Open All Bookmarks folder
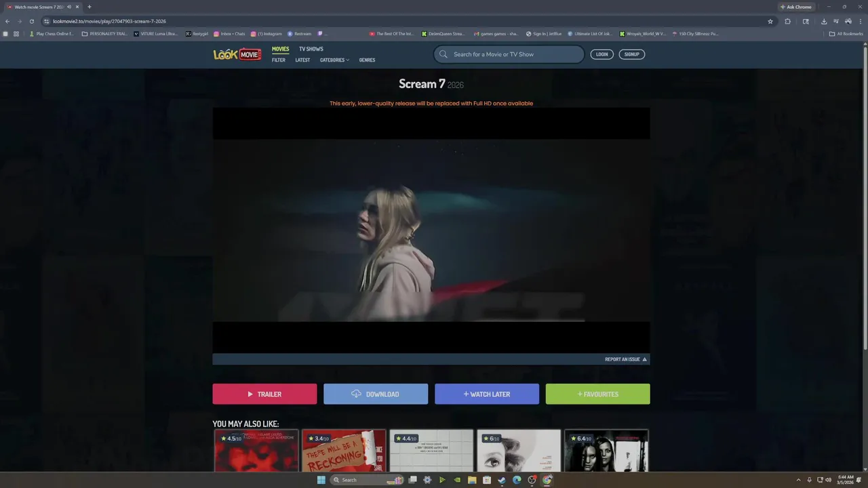 coord(846,33)
